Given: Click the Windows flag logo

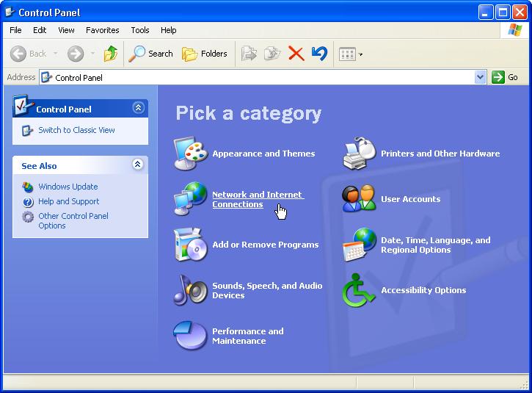Looking at the screenshot, I should click(x=514, y=30).
